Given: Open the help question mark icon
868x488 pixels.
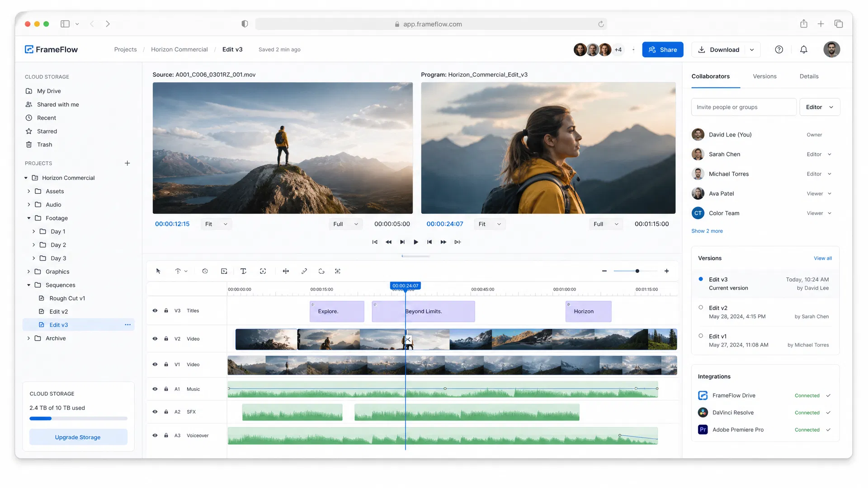Looking at the screenshot, I should [x=778, y=50].
